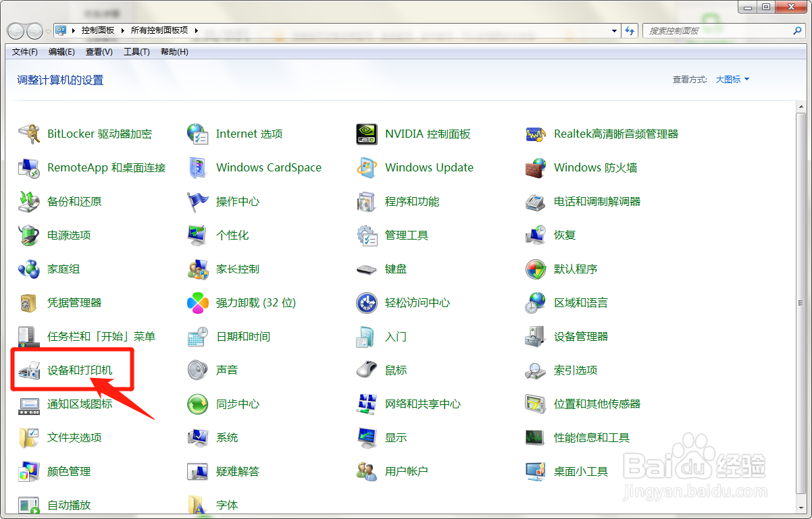
Task: Open the 系统 link
Action: click(x=227, y=437)
